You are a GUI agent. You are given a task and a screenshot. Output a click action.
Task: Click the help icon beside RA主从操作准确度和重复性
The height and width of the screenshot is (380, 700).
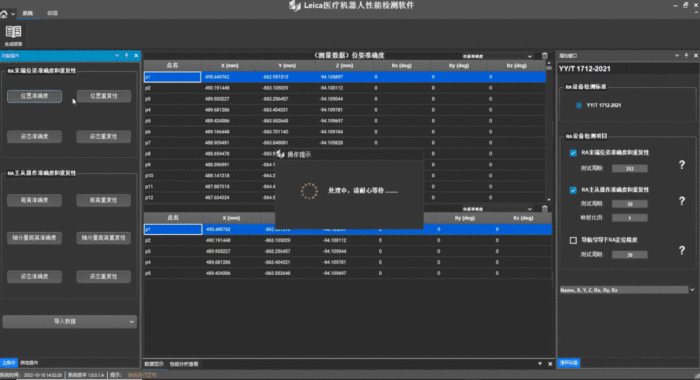pos(682,201)
